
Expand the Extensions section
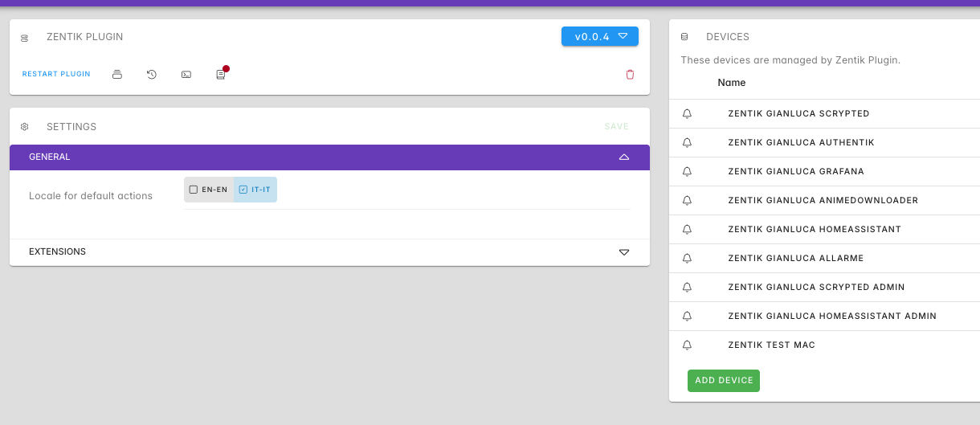point(623,252)
